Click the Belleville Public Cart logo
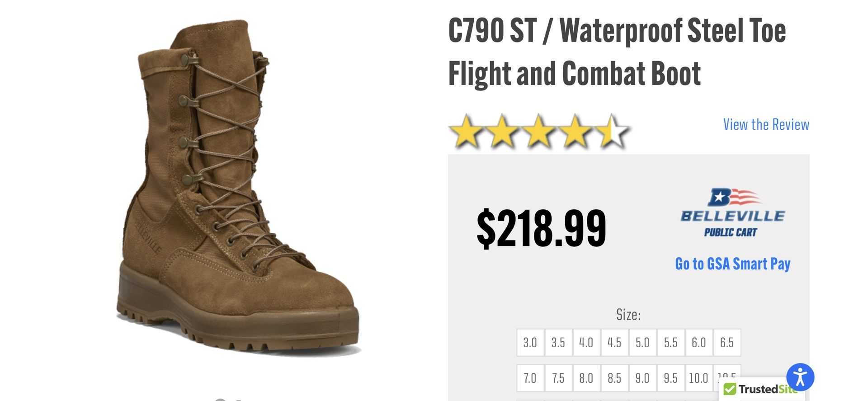 732,212
